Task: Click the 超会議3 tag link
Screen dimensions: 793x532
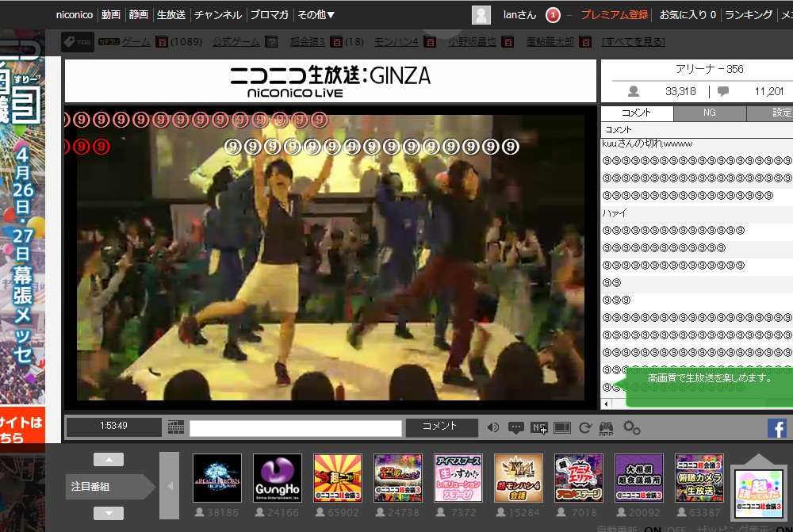Action: 308,42
